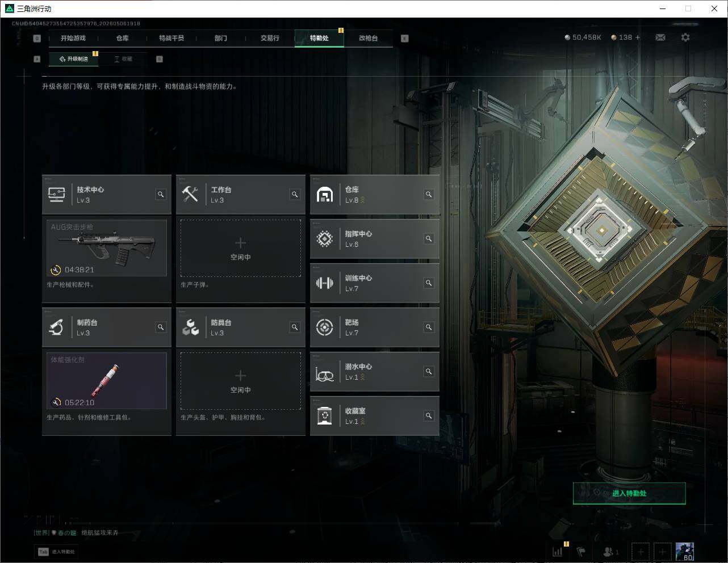Switch to the 仓库 top navigation tab
The image size is (728, 563).
tap(123, 38)
